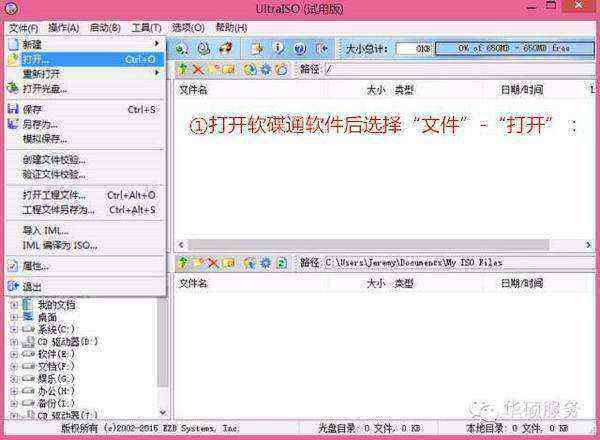The height and width of the screenshot is (440, 600).
Task: Expand the 我的文档 tree node
Action: click(14, 305)
